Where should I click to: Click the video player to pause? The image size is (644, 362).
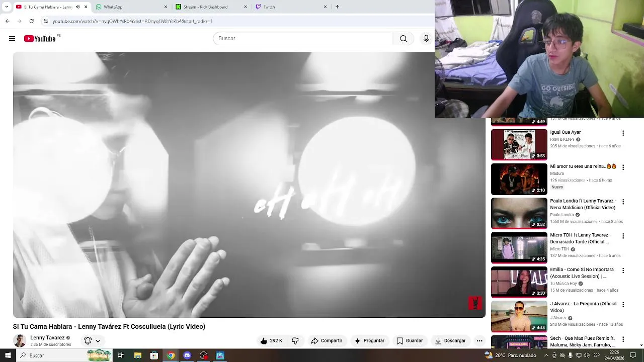[x=249, y=185]
